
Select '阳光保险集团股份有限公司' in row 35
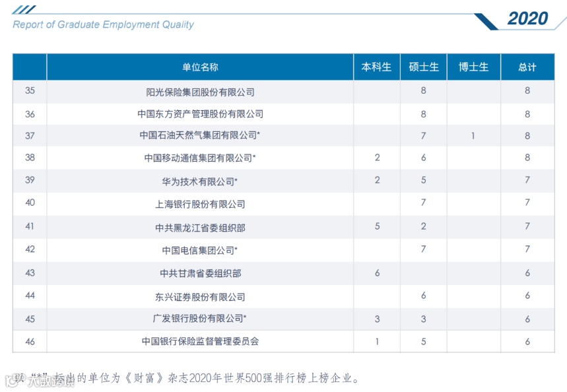tap(200, 92)
